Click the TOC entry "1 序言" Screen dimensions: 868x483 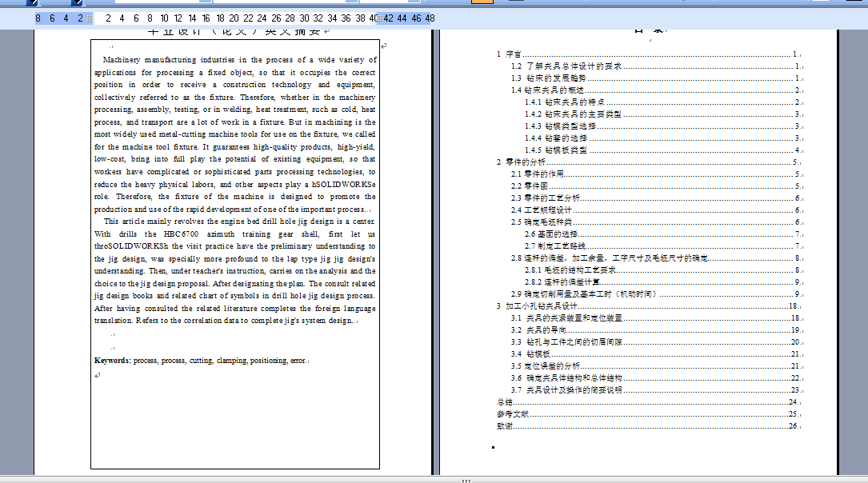tap(648, 54)
